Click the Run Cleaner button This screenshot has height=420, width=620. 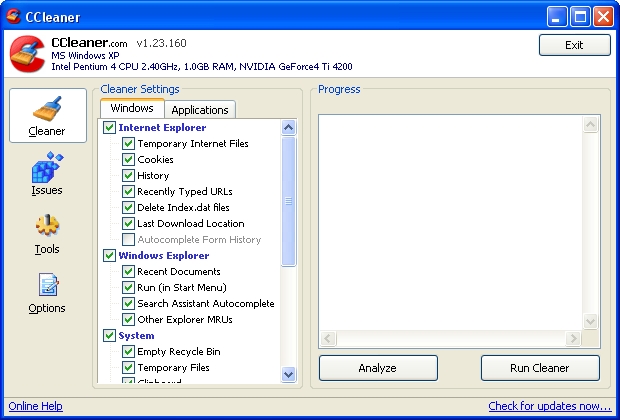(x=540, y=368)
